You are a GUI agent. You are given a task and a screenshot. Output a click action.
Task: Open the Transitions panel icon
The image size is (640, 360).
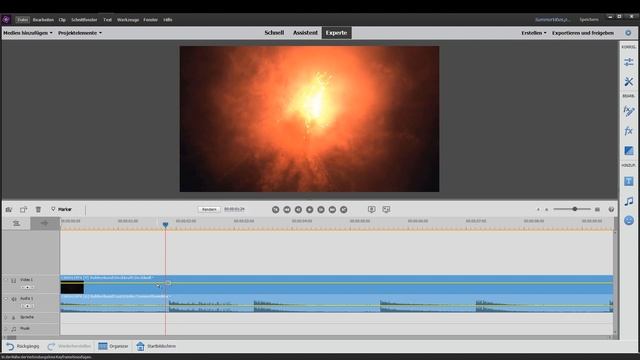(629, 151)
